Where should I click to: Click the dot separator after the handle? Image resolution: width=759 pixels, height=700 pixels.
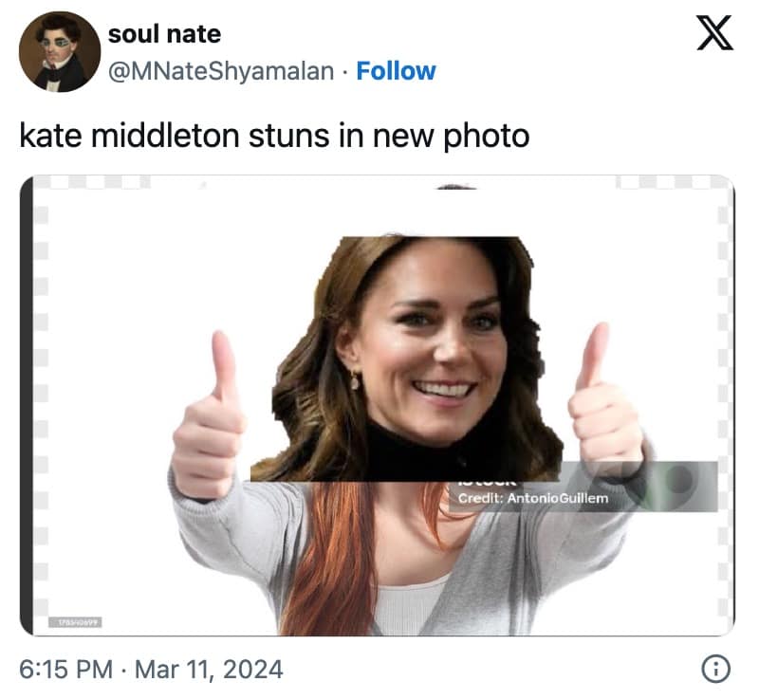tap(344, 70)
